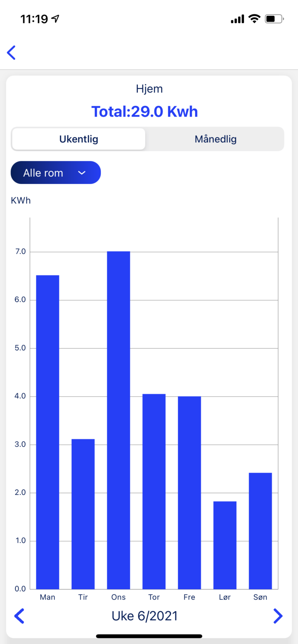Switch to the Ukentlig tab
Viewport: 298px width, 644px height.
click(x=79, y=139)
